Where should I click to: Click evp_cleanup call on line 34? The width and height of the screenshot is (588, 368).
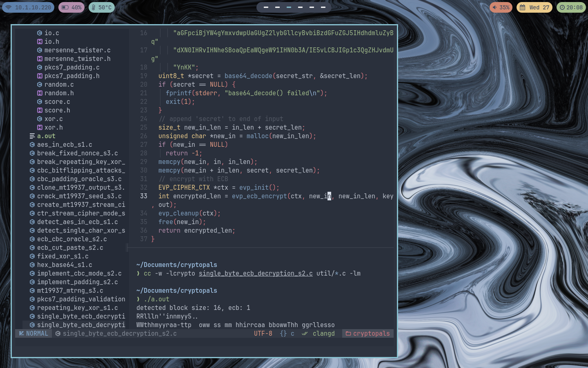pyautogui.click(x=178, y=213)
